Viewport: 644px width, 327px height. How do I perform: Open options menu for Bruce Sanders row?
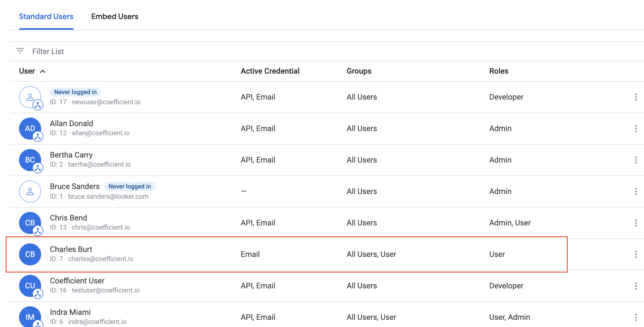(x=636, y=192)
